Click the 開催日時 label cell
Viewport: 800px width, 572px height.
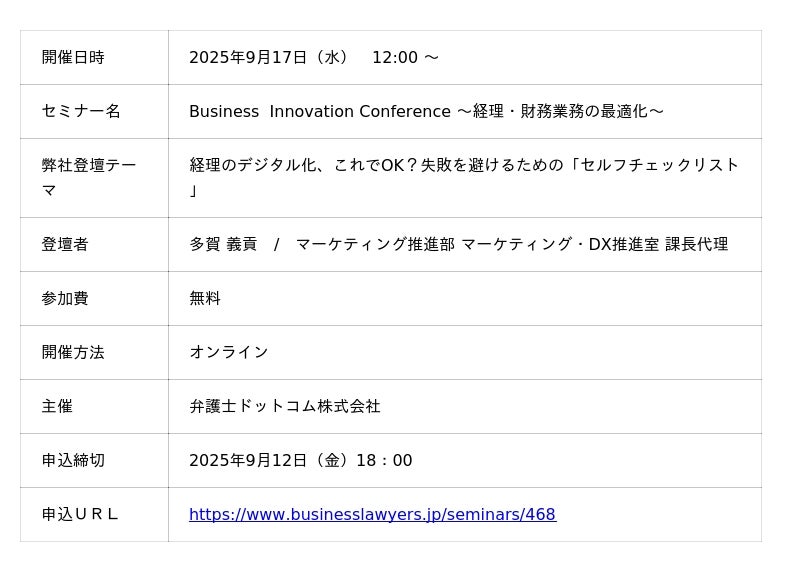[x=73, y=57]
